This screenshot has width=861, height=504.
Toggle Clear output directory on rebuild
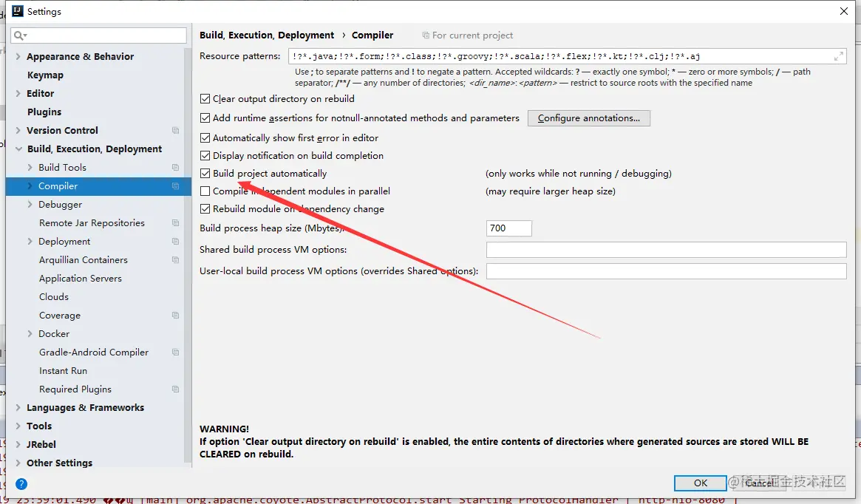click(x=205, y=99)
